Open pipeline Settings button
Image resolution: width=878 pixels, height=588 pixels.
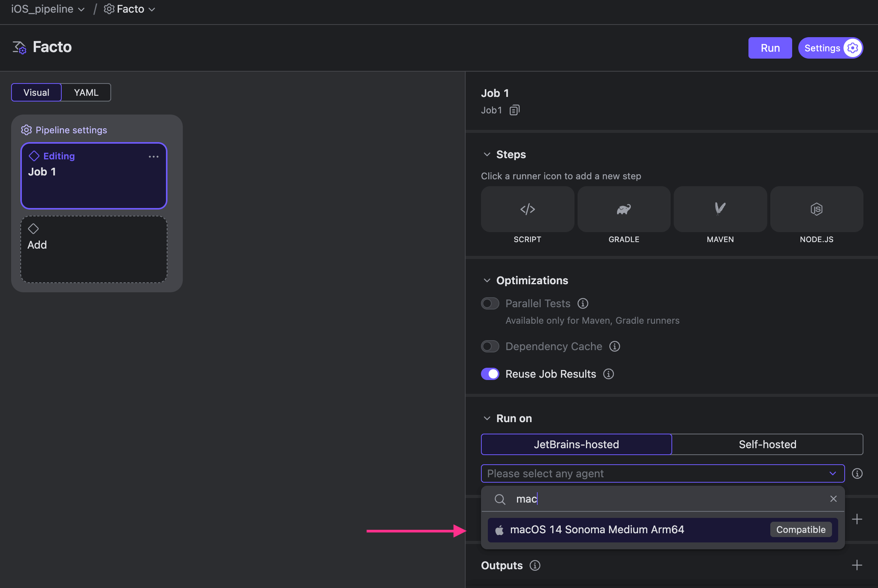click(830, 48)
